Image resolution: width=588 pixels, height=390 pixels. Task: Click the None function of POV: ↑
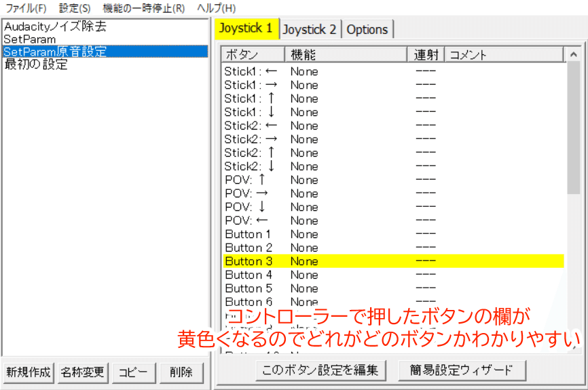pyautogui.click(x=304, y=180)
